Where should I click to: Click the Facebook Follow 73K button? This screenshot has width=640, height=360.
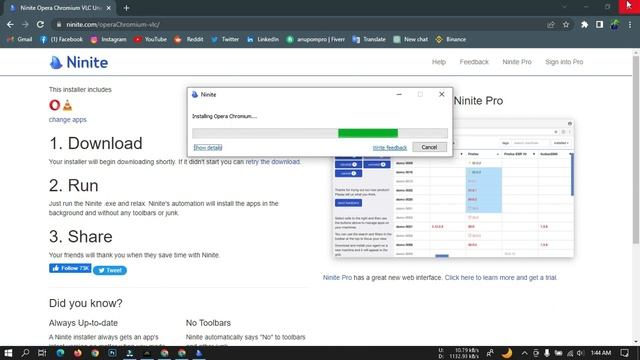[70, 268]
